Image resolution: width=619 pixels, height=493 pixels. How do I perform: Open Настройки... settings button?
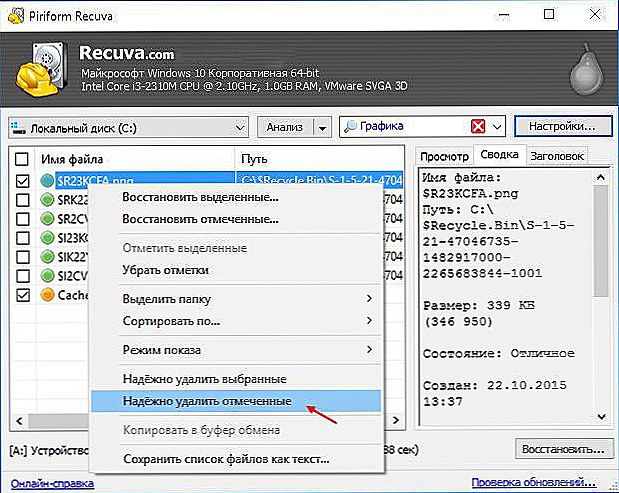563,127
